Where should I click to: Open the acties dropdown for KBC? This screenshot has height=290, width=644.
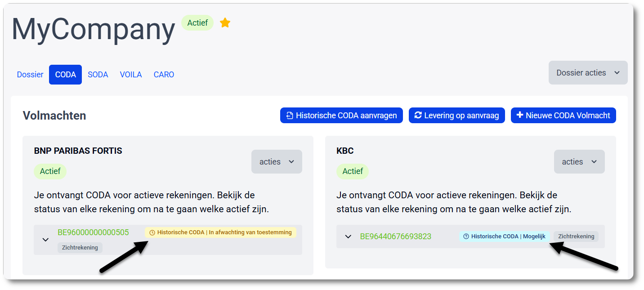(579, 161)
